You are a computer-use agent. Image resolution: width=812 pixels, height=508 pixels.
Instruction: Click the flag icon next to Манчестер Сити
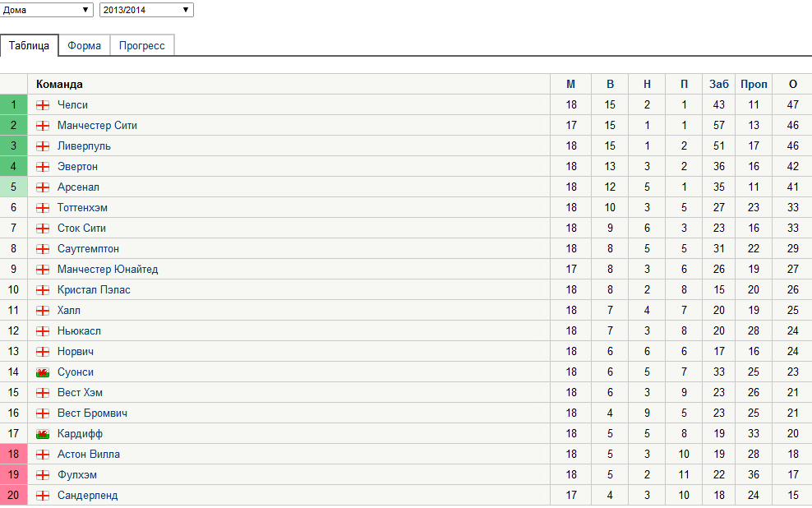(43, 125)
